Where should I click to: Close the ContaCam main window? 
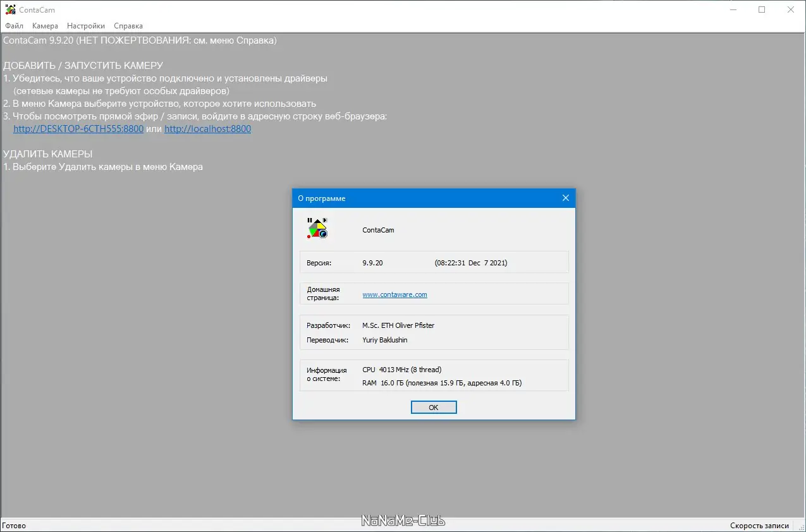(x=791, y=9)
